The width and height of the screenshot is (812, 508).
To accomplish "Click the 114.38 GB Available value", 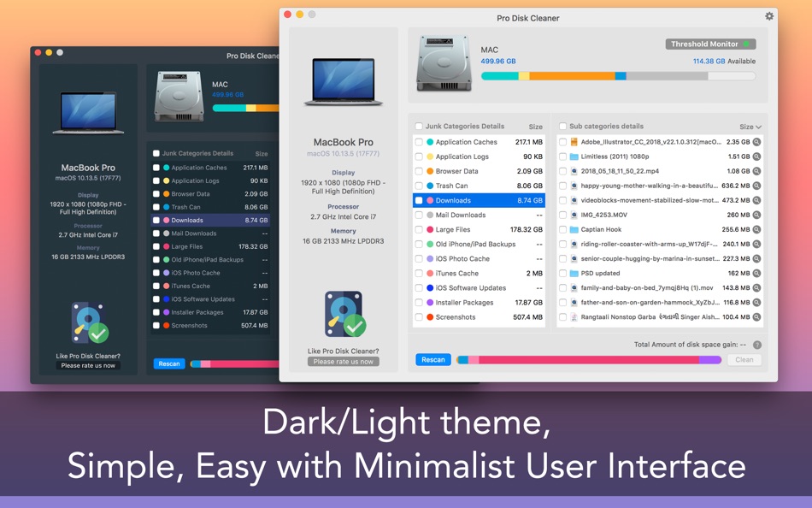I will 724,62.
